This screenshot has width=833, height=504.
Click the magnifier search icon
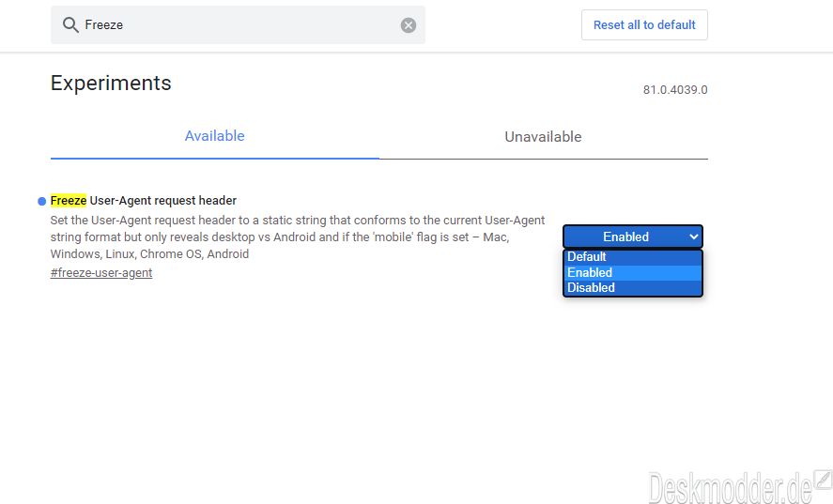tap(70, 25)
